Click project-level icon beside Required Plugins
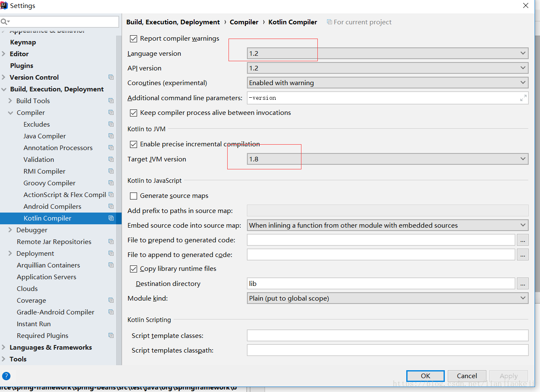540x392 pixels. (111, 335)
